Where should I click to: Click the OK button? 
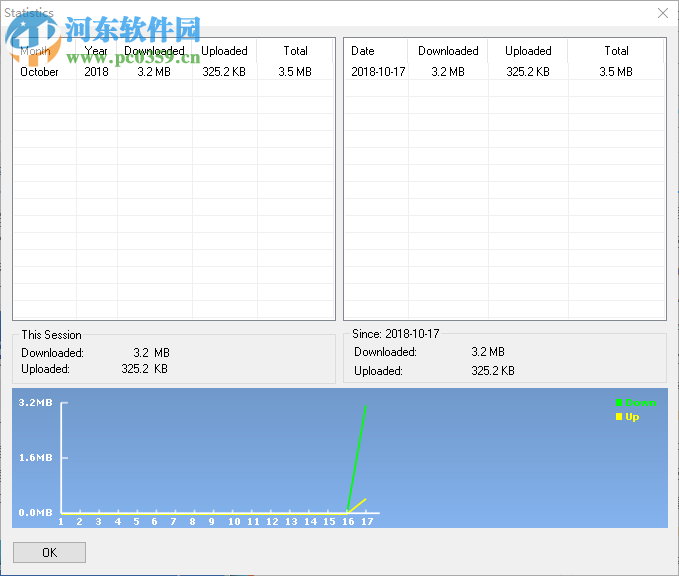tap(49, 553)
